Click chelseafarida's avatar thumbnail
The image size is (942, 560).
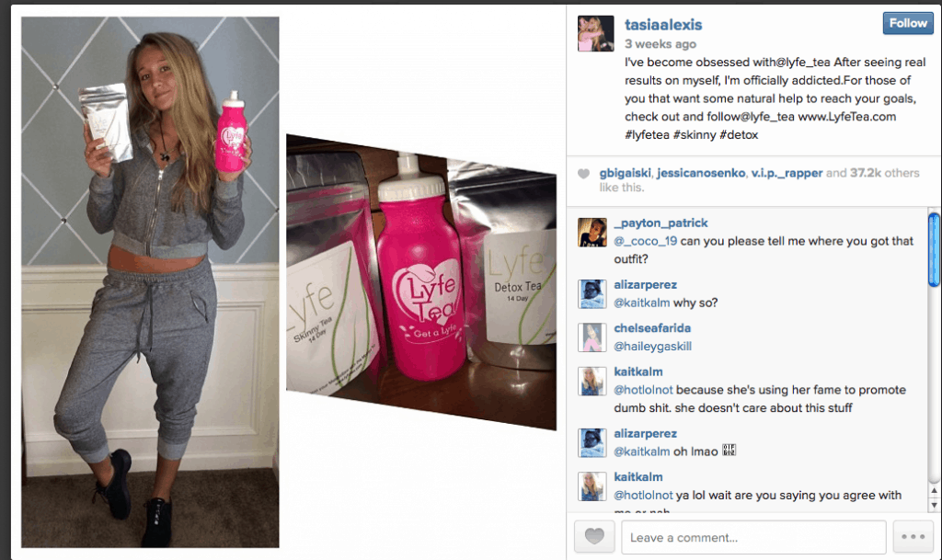pos(592,337)
